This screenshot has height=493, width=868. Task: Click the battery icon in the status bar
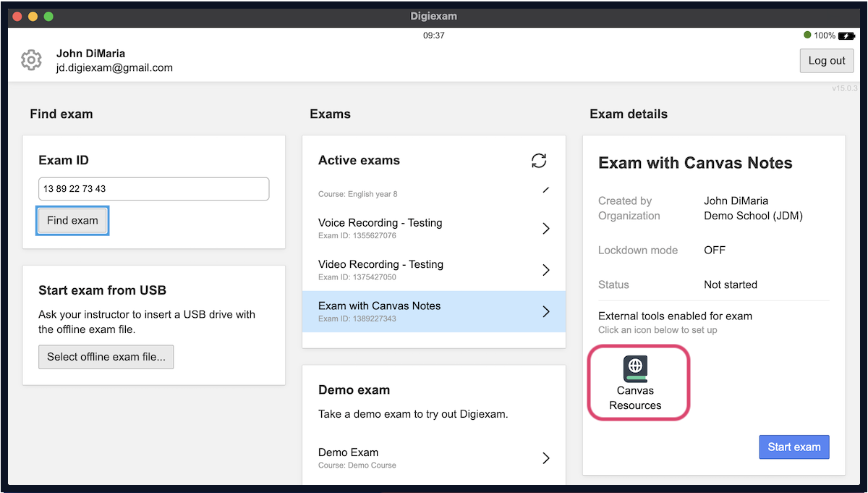coord(847,35)
